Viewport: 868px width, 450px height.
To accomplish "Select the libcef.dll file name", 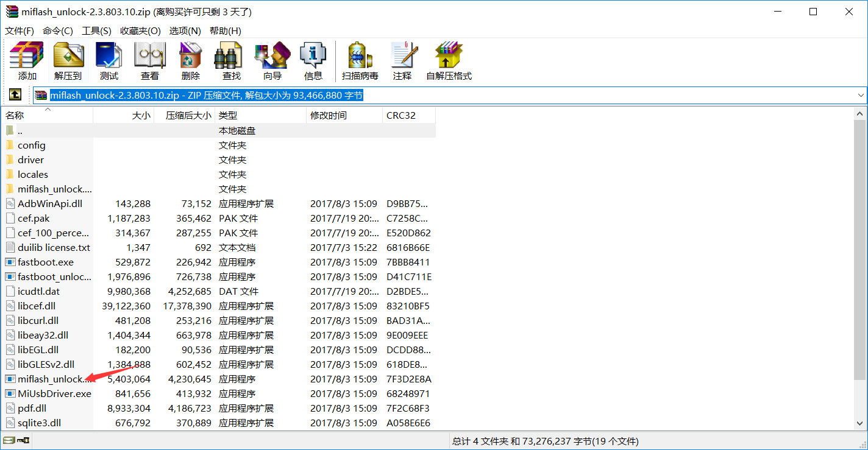I will (x=37, y=306).
